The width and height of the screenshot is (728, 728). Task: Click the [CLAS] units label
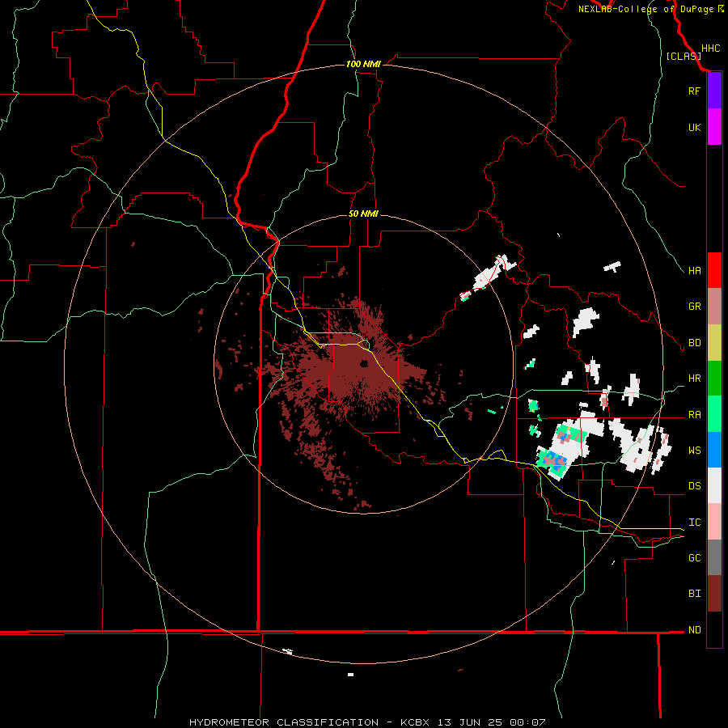684,57
